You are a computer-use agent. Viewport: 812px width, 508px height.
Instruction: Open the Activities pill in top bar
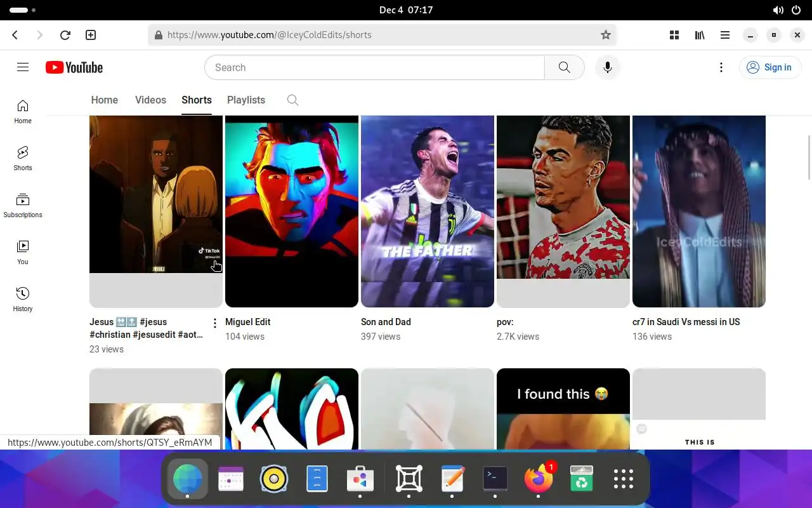(x=23, y=10)
